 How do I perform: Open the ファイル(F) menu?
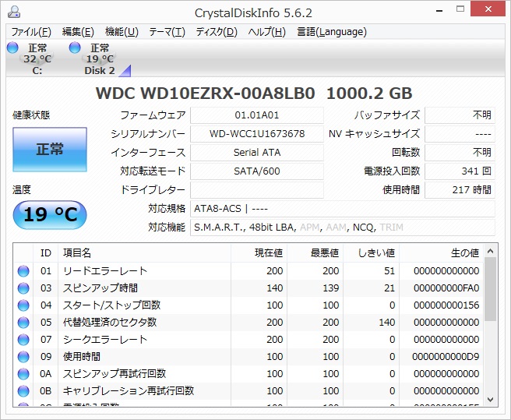point(31,32)
